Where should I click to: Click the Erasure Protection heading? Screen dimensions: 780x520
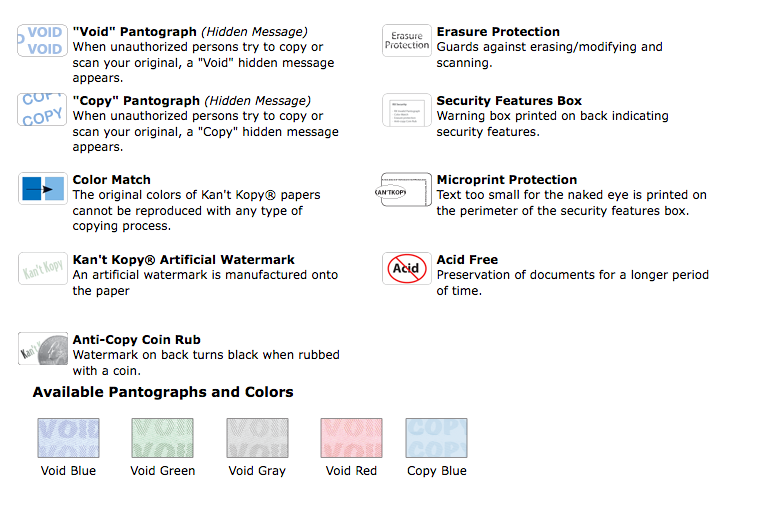(x=498, y=32)
